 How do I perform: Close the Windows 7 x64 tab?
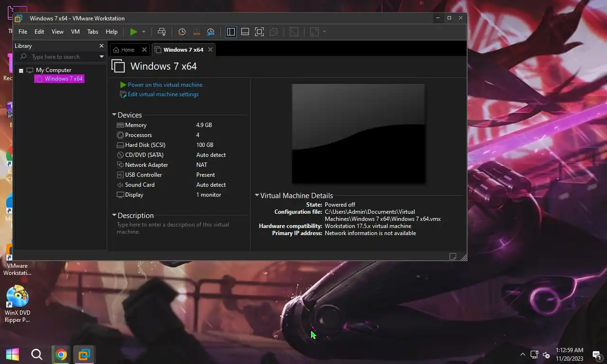pos(210,50)
